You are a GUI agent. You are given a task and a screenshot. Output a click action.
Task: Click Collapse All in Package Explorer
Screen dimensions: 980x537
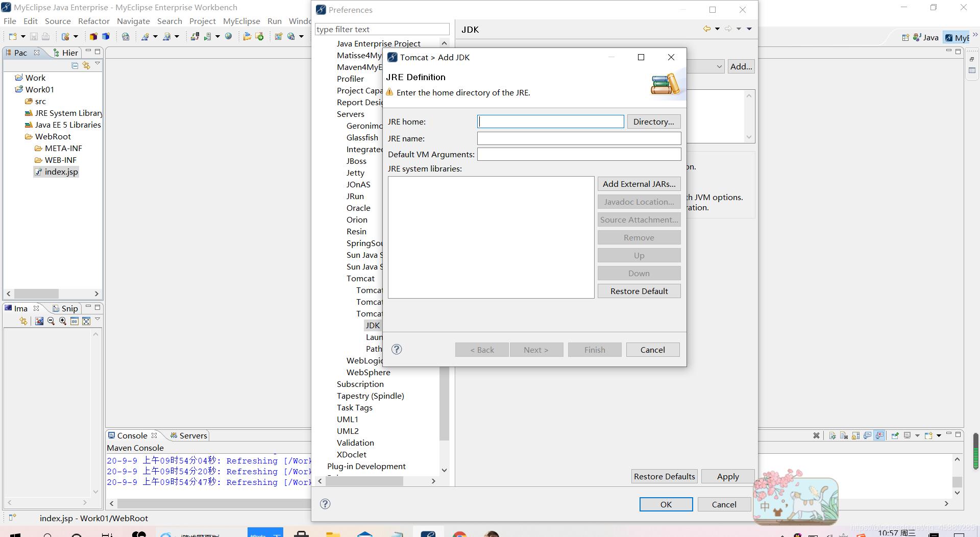[x=75, y=65]
